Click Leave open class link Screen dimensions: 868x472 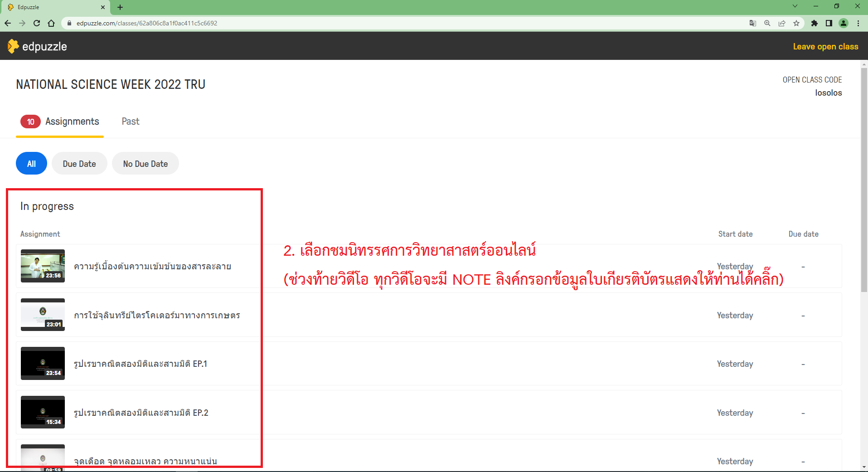(825, 46)
